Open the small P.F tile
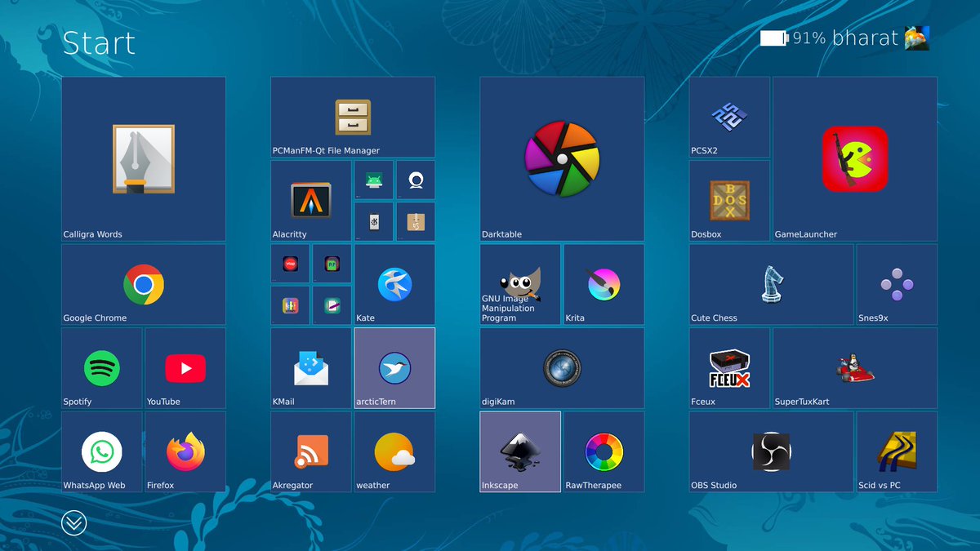 pos(332,264)
